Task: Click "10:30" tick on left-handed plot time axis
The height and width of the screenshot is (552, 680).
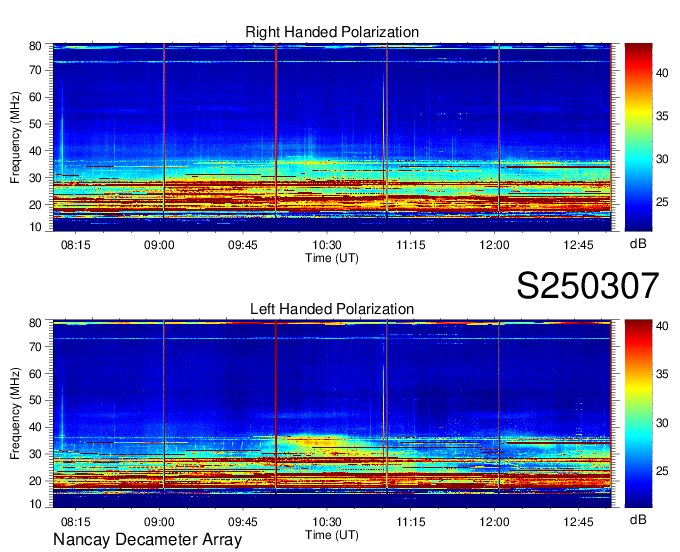Action: 327,522
